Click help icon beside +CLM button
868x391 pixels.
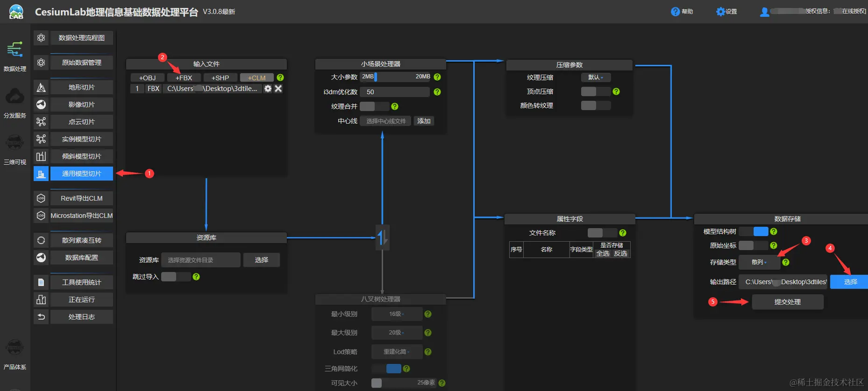click(280, 77)
